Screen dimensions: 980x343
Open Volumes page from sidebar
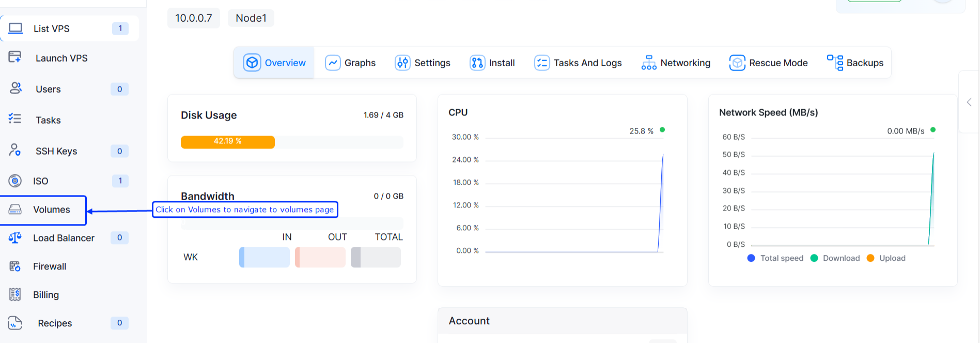(x=51, y=210)
